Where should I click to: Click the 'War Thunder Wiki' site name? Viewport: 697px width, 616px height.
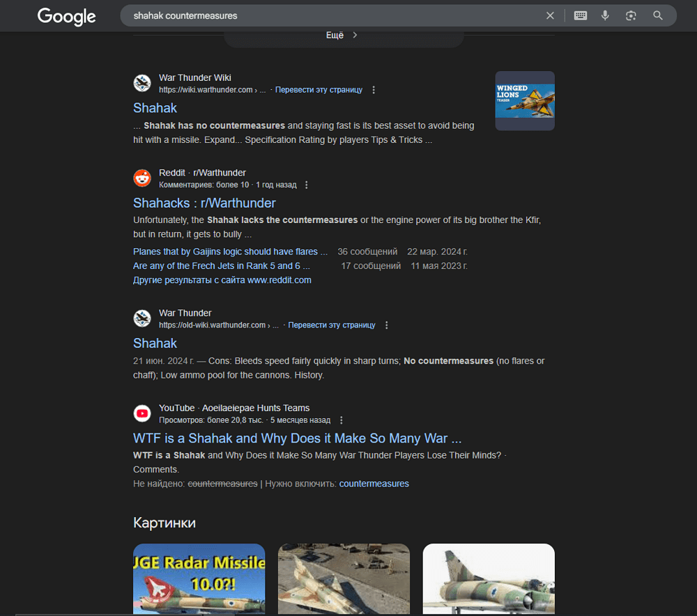[x=195, y=78]
